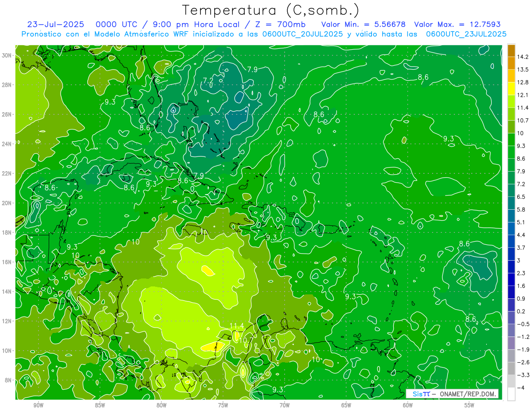
Task: Select the gray swatch between -3.3 and -2.6
Action: (511, 368)
